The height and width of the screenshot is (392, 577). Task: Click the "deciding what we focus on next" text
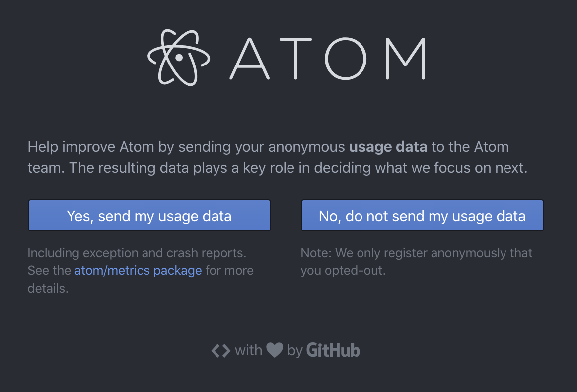click(x=421, y=168)
